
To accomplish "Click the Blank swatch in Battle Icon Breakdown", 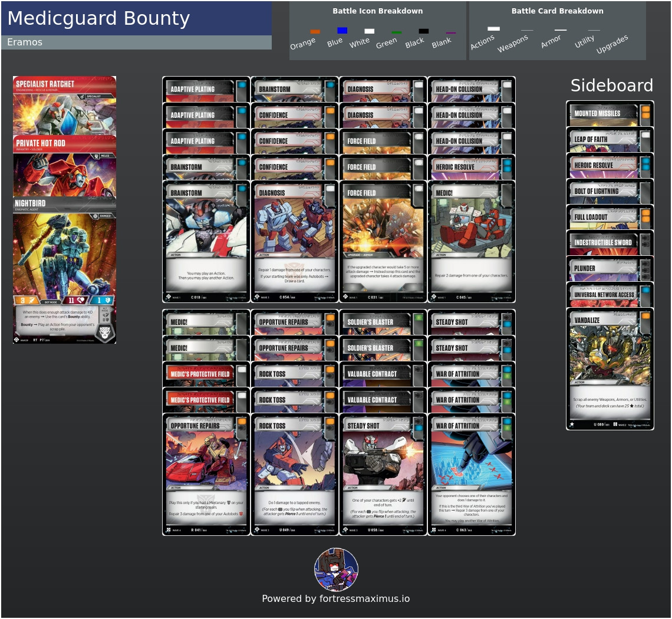I will pos(450,32).
